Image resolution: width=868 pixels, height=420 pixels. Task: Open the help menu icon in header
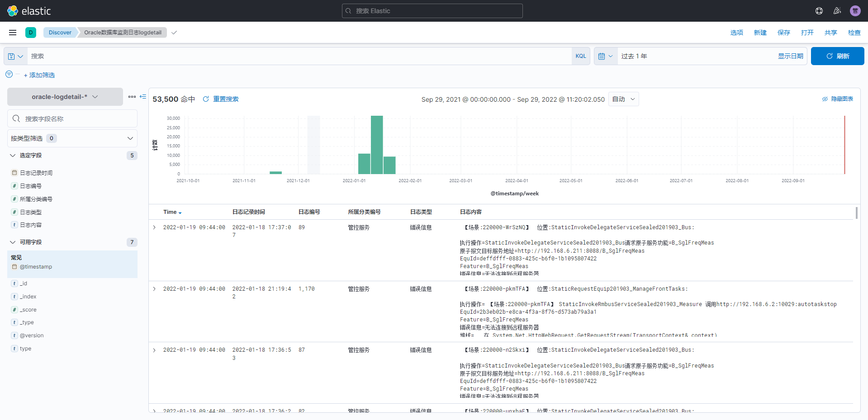click(819, 11)
